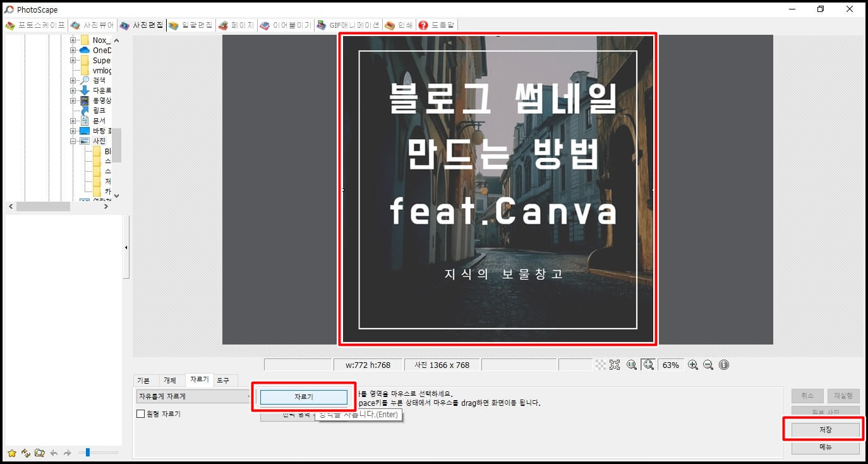
Task: Click the back arrow below folder panel
Action: pyautogui.click(x=54, y=453)
